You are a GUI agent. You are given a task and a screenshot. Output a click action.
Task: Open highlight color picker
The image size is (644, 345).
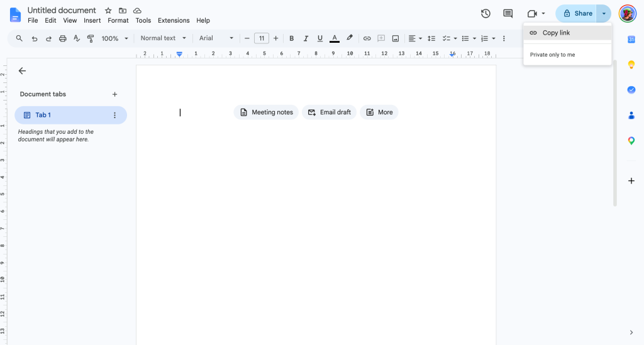point(350,38)
